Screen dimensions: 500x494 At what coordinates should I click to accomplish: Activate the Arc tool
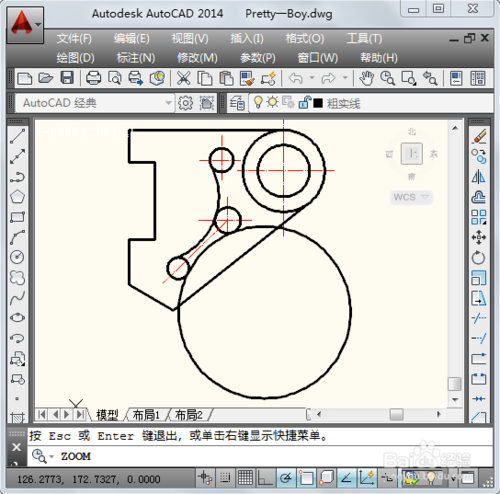(x=17, y=237)
